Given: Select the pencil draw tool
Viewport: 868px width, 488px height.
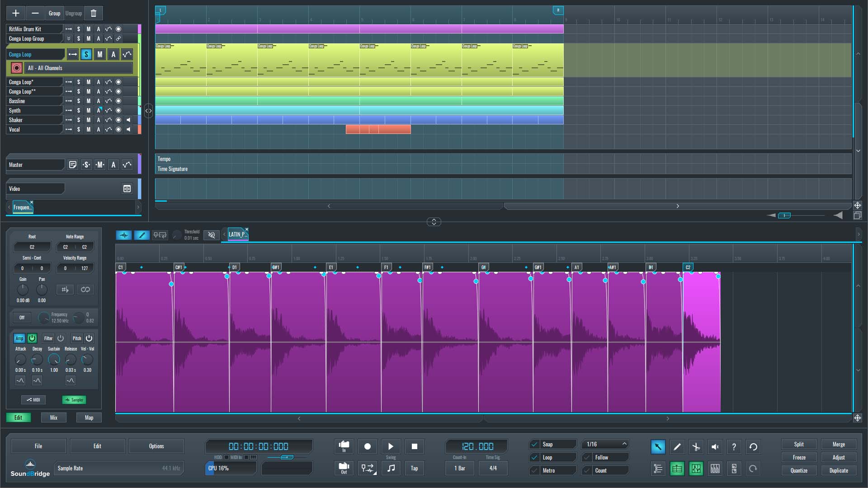Looking at the screenshot, I should pos(677,447).
